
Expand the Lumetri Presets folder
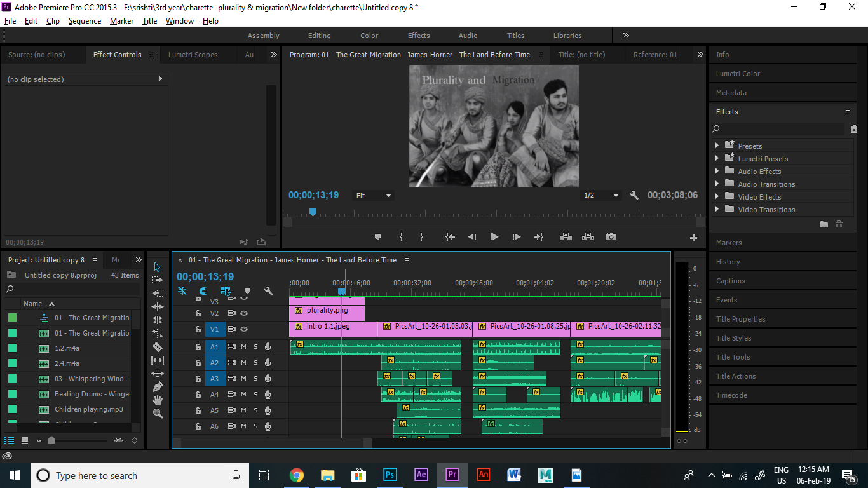point(717,158)
